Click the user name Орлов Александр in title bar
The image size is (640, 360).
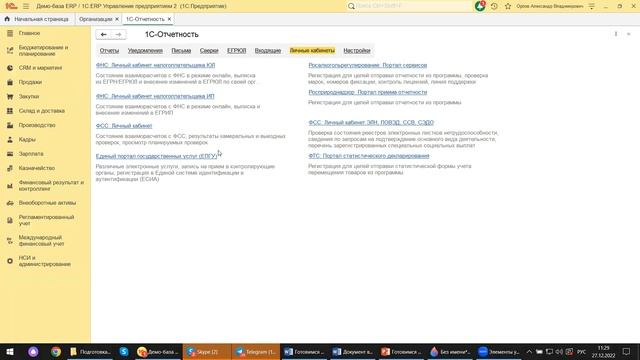tap(549, 6)
